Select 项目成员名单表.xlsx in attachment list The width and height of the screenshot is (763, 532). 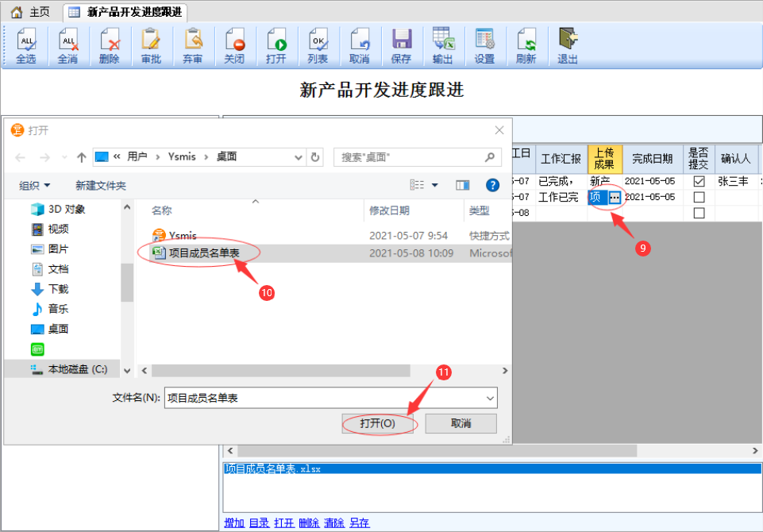click(492, 469)
